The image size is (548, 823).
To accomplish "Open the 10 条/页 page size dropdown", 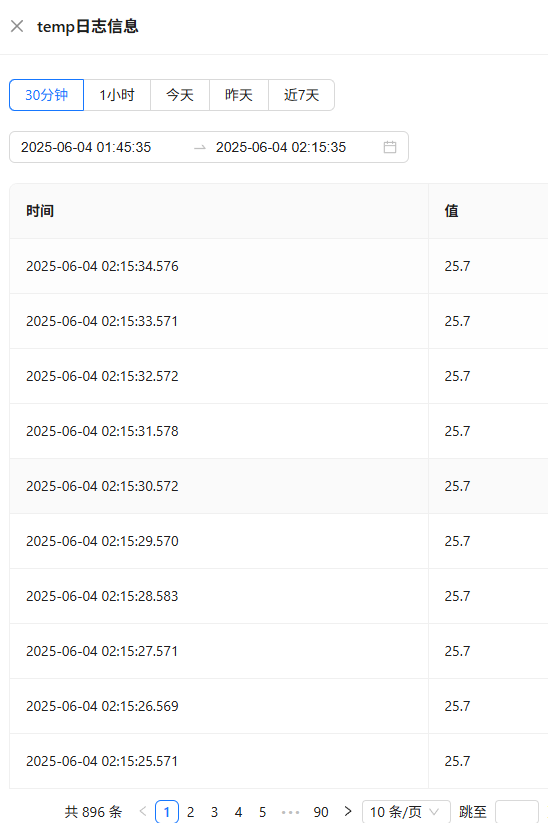I will [x=406, y=812].
